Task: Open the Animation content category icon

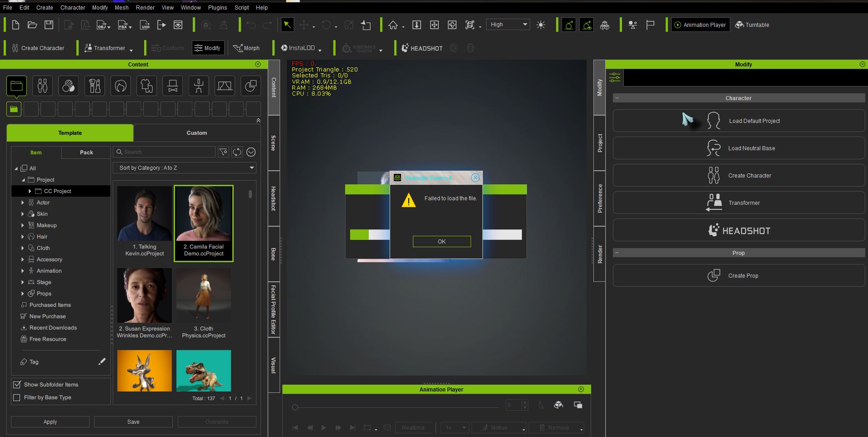Action: click(x=199, y=86)
